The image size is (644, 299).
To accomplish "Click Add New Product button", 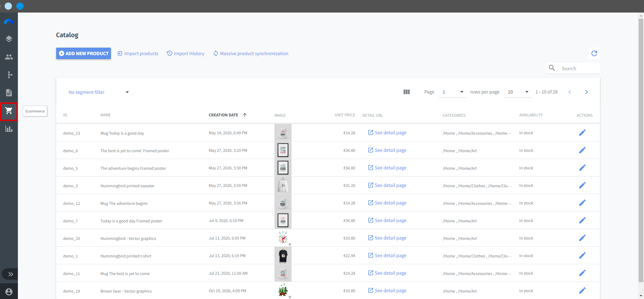I will 83,53.
